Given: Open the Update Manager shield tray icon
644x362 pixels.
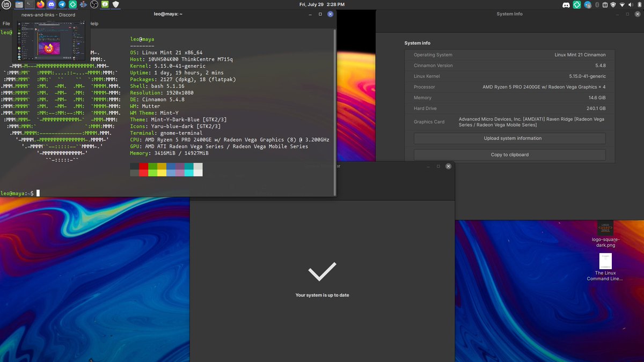Looking at the screenshot, I should (613, 4).
